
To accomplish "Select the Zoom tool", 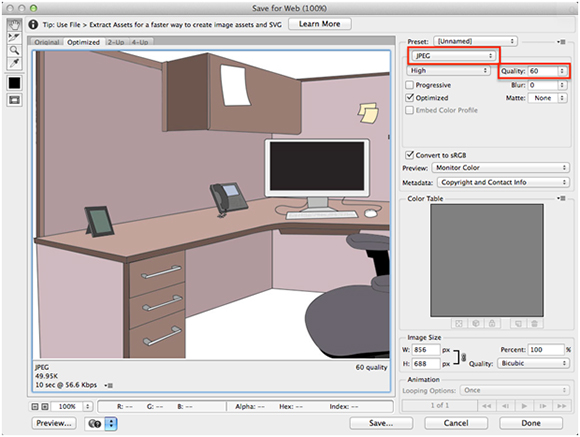I will coord(14,50).
